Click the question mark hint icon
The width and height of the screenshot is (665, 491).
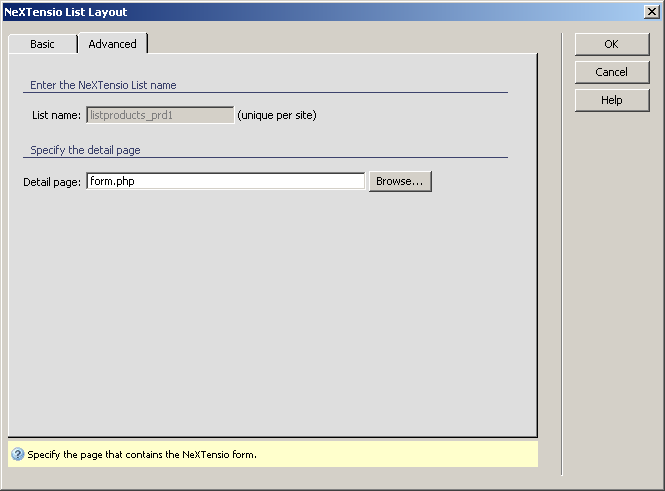pyautogui.click(x=18, y=454)
